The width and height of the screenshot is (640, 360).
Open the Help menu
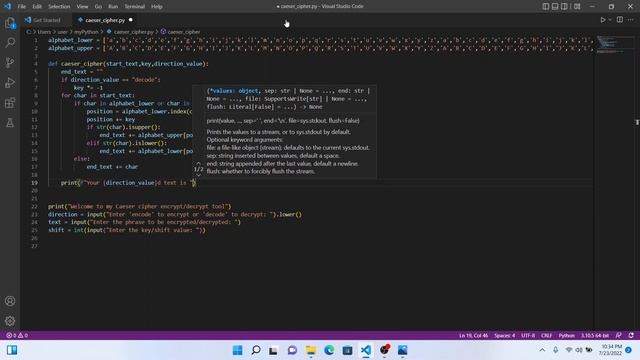(x=157, y=7)
